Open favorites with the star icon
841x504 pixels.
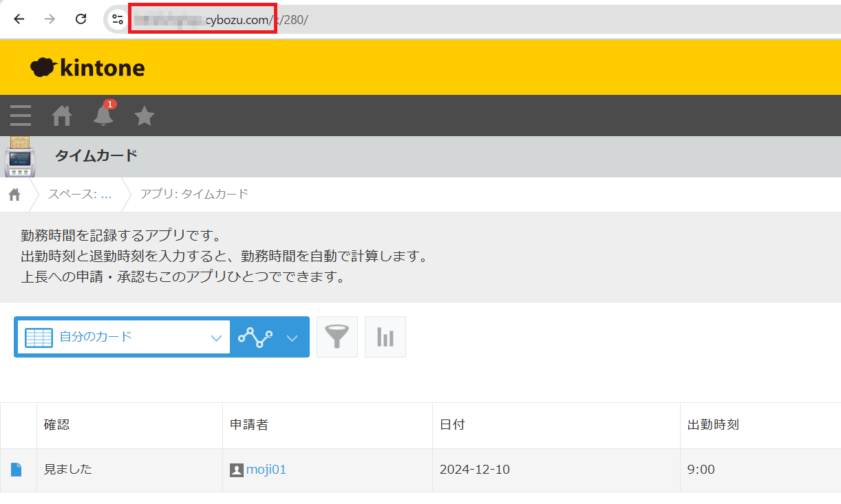tap(144, 115)
